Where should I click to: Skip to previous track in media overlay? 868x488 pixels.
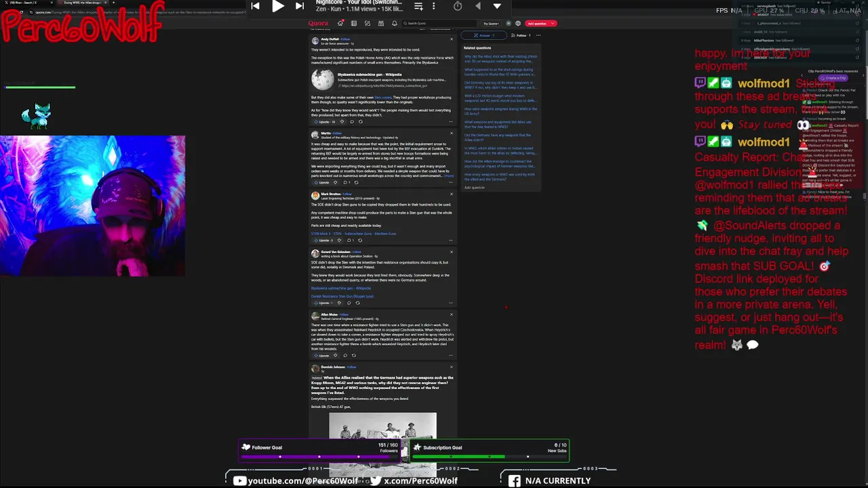pos(255,6)
